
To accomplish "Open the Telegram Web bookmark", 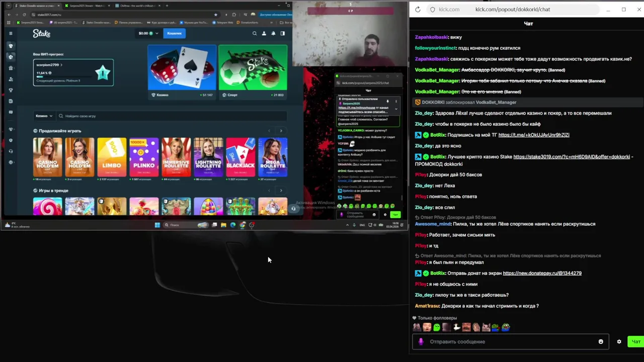I will pos(223,23).
